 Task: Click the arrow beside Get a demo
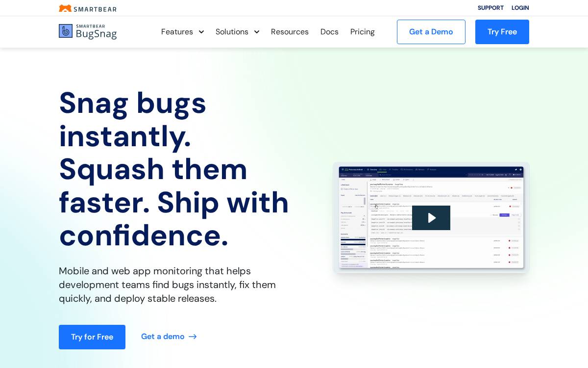click(193, 337)
